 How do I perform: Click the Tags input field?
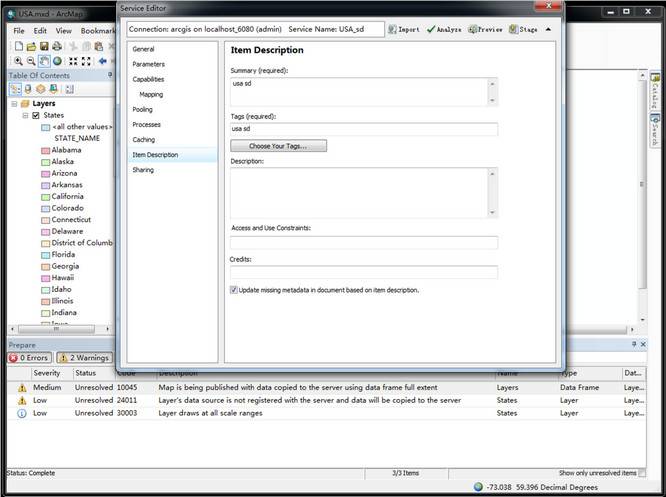tap(364, 129)
